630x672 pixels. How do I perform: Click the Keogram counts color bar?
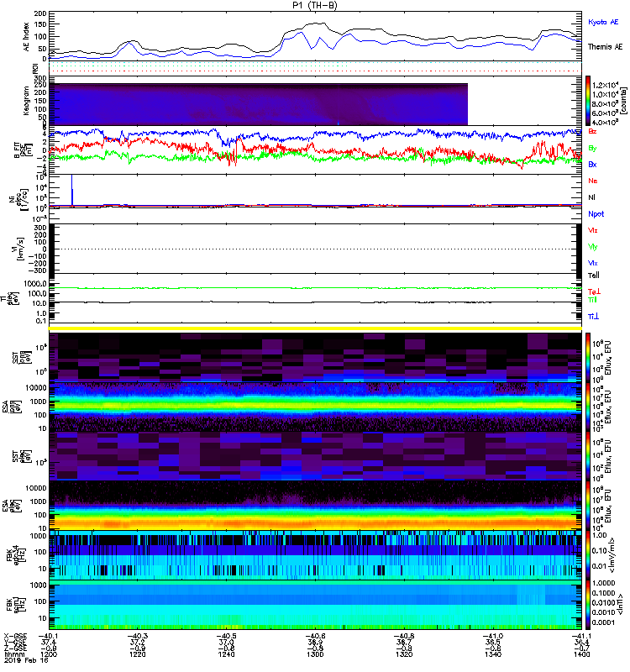pos(588,101)
